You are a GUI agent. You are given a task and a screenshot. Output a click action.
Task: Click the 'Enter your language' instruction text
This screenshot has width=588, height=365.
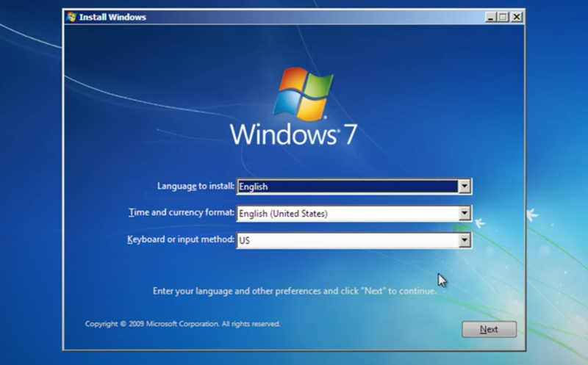295,291
